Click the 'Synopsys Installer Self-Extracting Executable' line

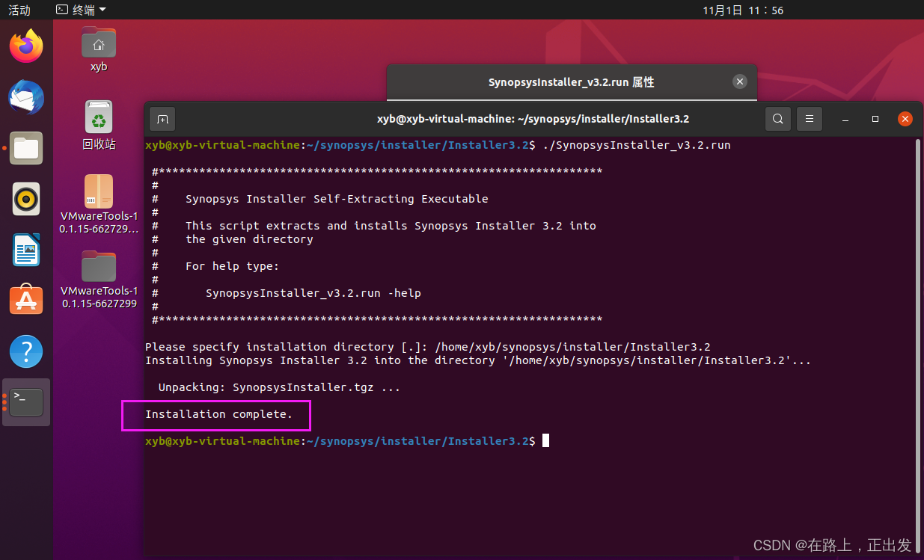[x=337, y=199]
